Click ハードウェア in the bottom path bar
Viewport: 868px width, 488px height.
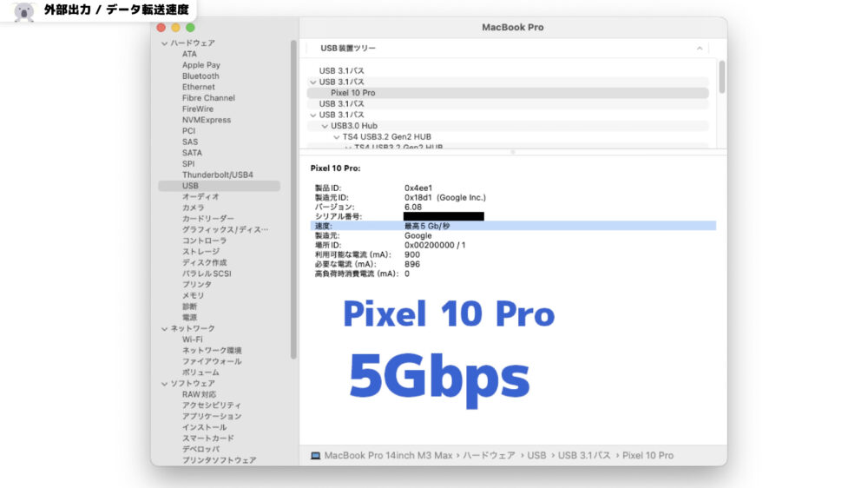click(489, 456)
